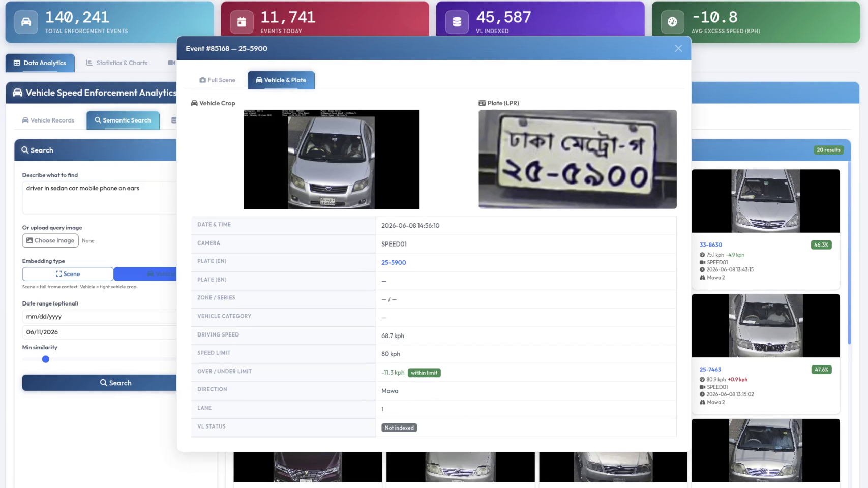
Task: Open plate link 25-5900 in details table
Action: (394, 262)
